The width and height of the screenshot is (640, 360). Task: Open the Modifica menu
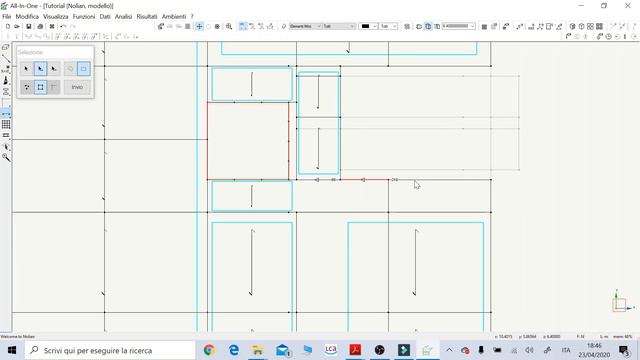(27, 16)
